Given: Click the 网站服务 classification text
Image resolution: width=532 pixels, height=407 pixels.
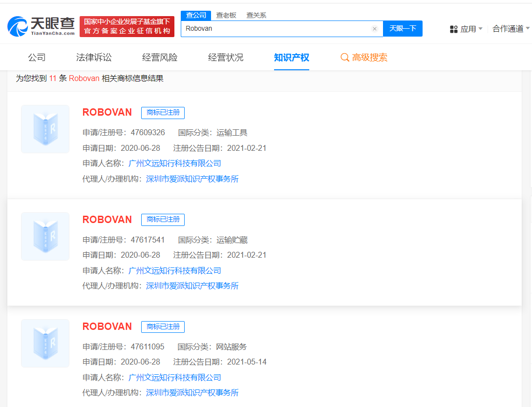Looking at the screenshot, I should 232,346.
